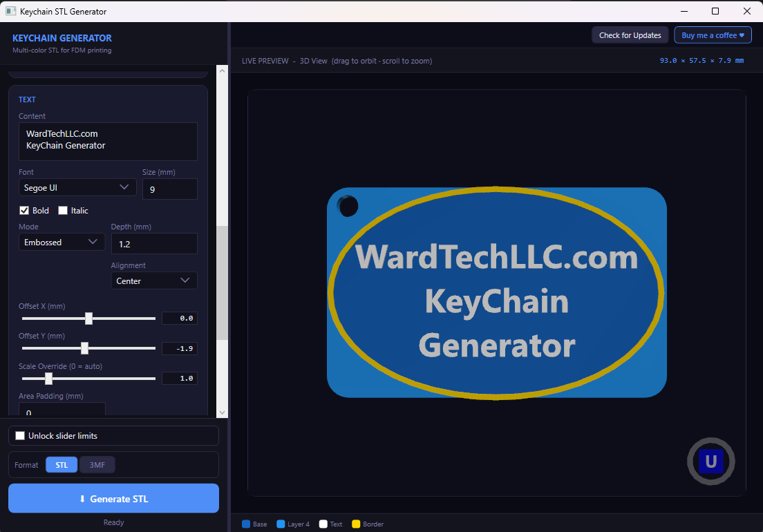This screenshot has height=532, width=763.
Task: Select the STL format option
Action: [x=62, y=464]
